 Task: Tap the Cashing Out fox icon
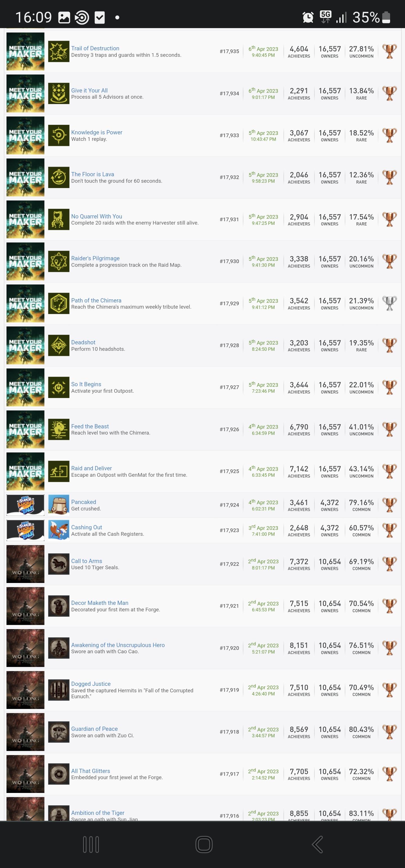point(59,530)
